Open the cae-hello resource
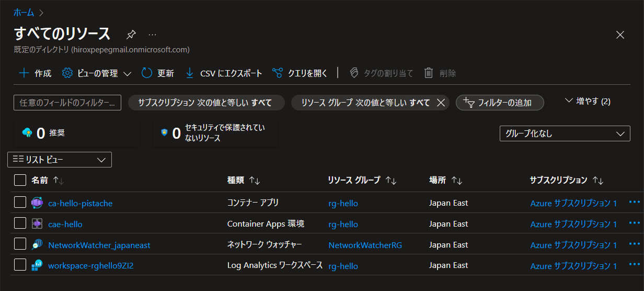The image size is (644, 291). point(65,224)
